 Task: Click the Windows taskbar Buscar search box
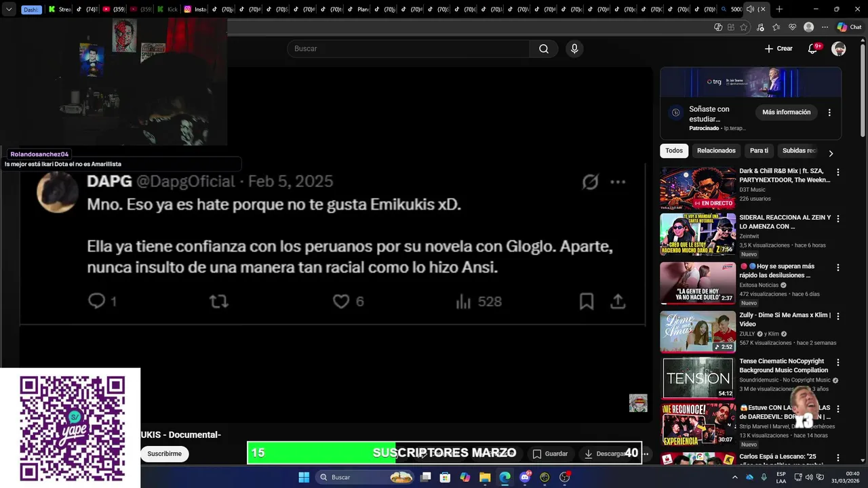pyautogui.click(x=366, y=477)
